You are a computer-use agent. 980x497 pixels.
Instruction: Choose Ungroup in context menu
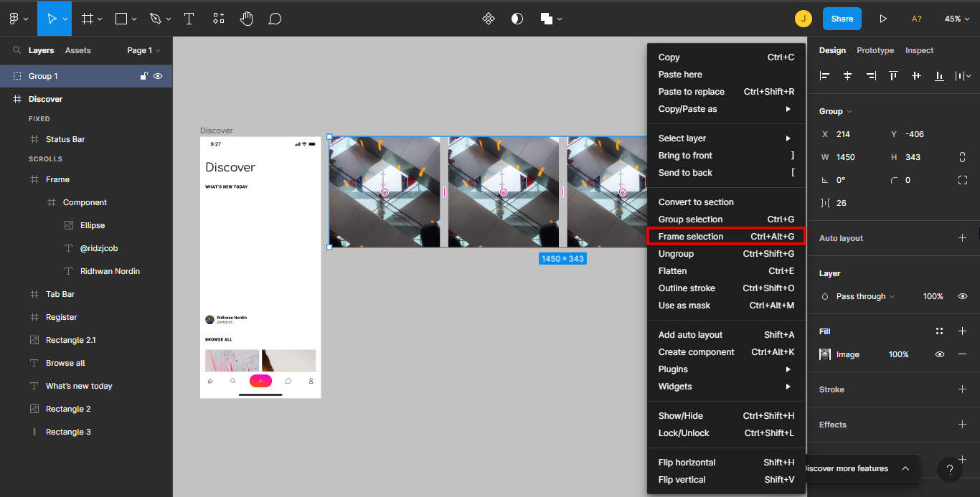726,254
